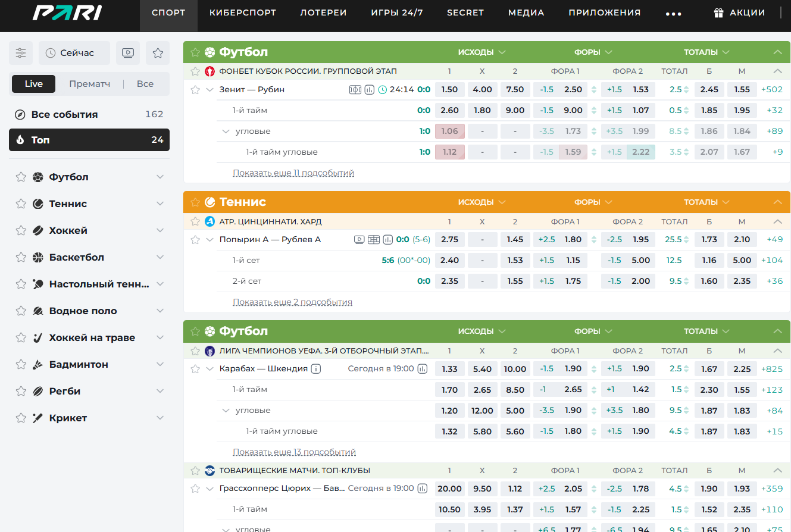Click the flame icon of Топ
This screenshot has width=791, height=532.
tap(20, 140)
